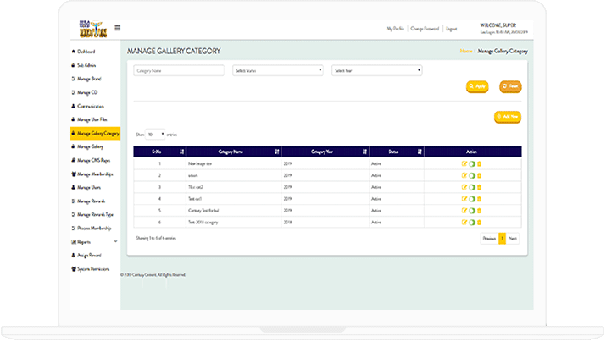This screenshot has width=606, height=364.
Task: Sort table by Category Year arrows
Action: (x=364, y=152)
